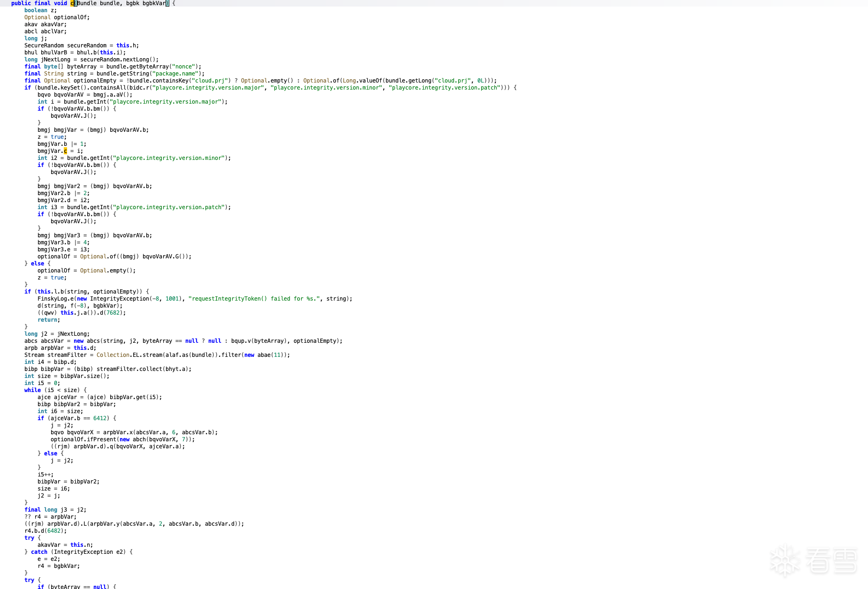
Task: Click 'final long j3 = j2;' line
Action: coord(55,510)
